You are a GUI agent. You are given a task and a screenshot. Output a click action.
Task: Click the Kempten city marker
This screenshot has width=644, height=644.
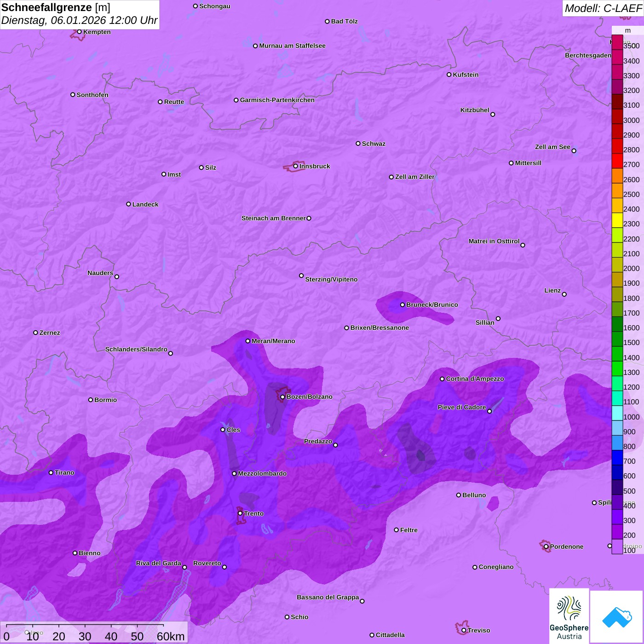click(x=79, y=32)
